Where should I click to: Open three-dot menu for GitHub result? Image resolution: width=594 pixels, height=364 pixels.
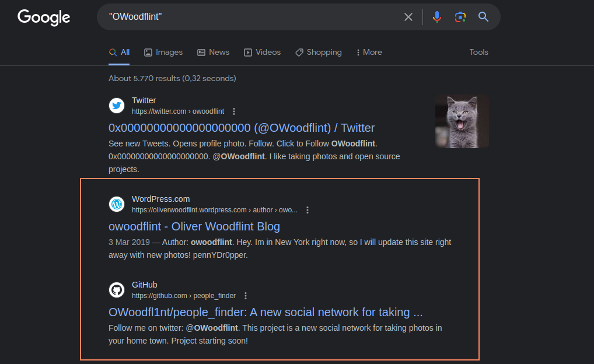pos(246,296)
